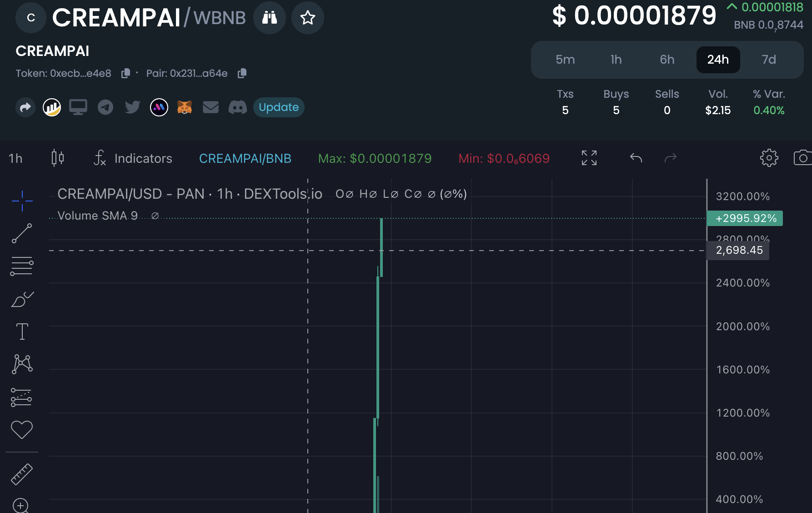Click the +2995.92% price label

coord(745,218)
